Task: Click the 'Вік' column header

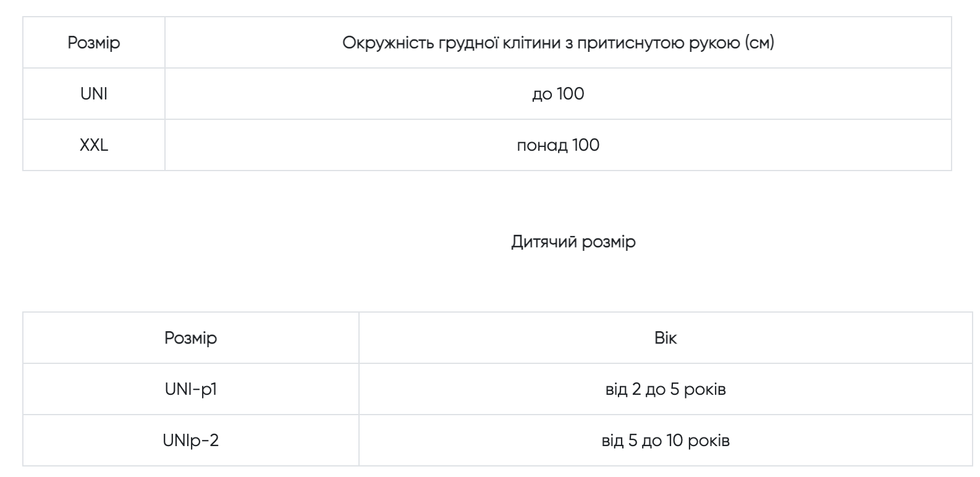Action: 665,338
